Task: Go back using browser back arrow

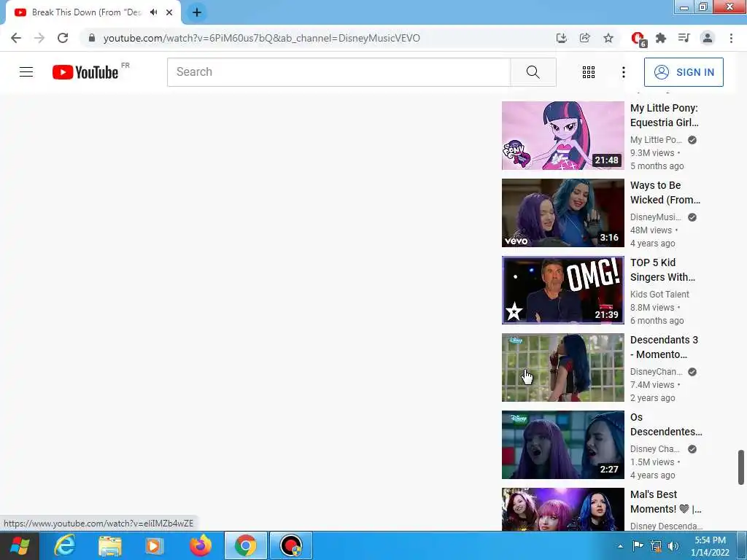Action: (16, 38)
